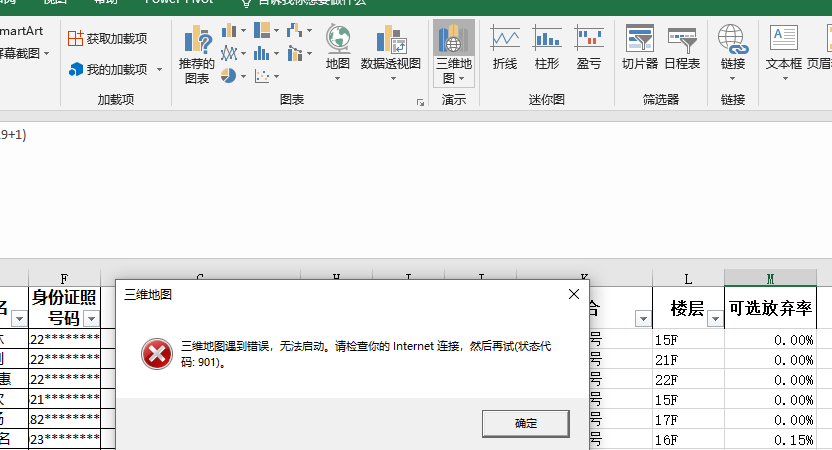
Task: Click the Link (链接) globe icon
Action: [x=733, y=39]
